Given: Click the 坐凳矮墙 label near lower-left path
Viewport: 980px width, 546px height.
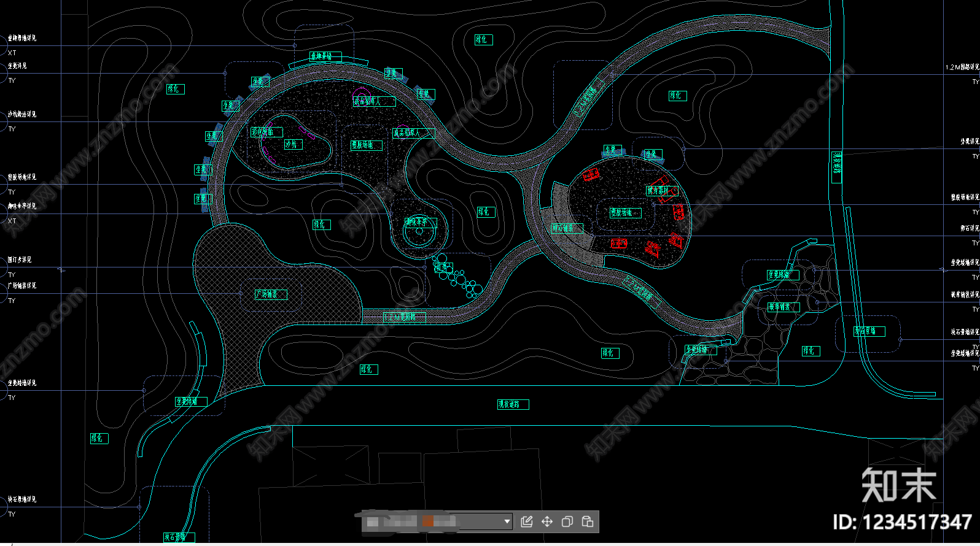Looking at the screenshot, I should coord(191,402).
